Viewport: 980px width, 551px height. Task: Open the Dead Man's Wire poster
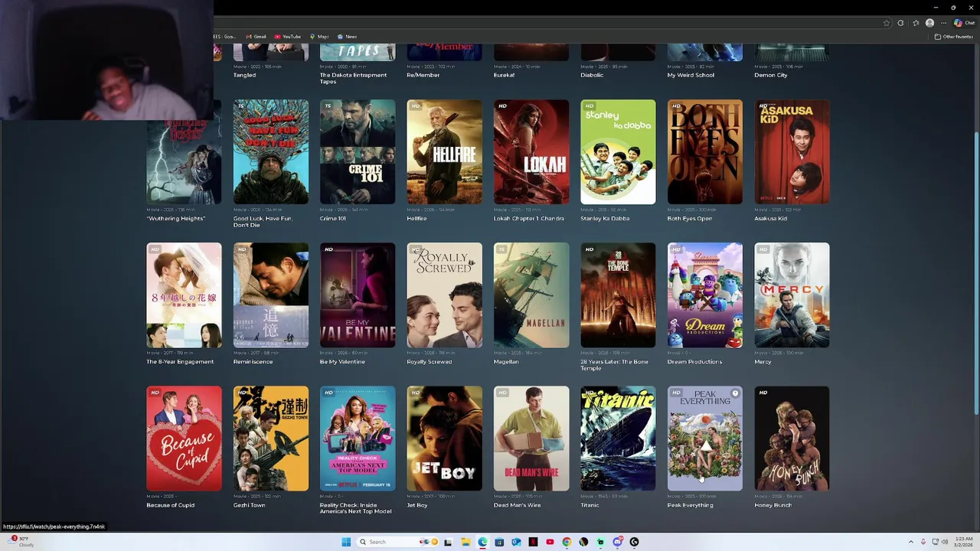click(531, 439)
